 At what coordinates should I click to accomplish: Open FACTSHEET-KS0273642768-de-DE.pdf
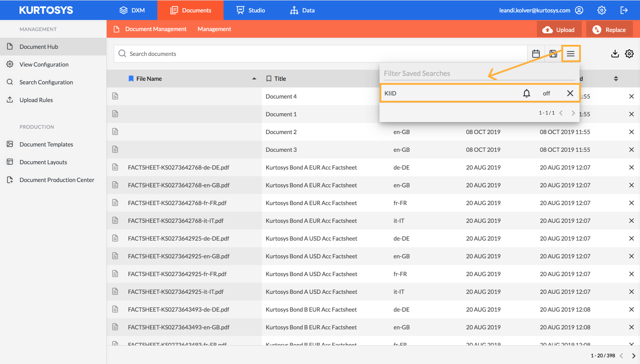179,167
